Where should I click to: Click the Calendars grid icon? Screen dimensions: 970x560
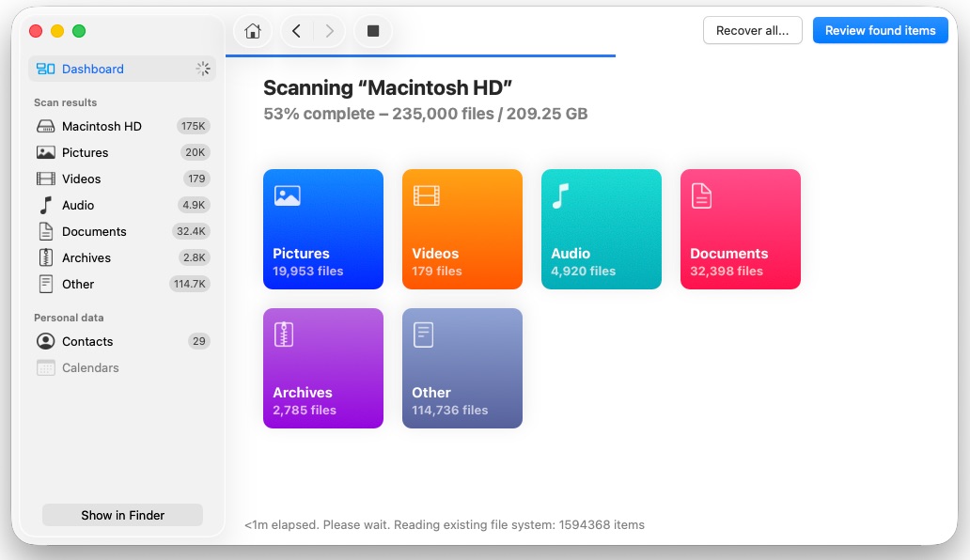point(45,367)
